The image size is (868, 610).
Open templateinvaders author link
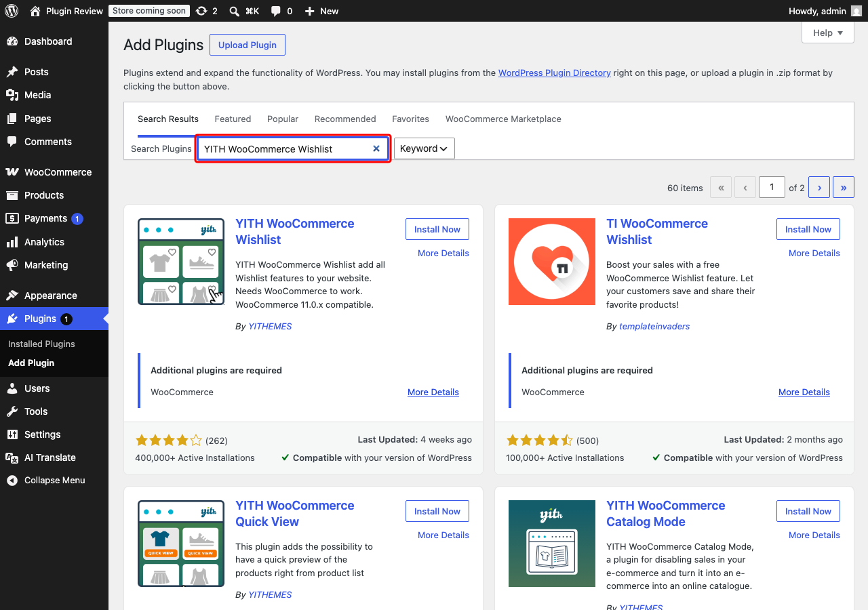[x=654, y=326]
